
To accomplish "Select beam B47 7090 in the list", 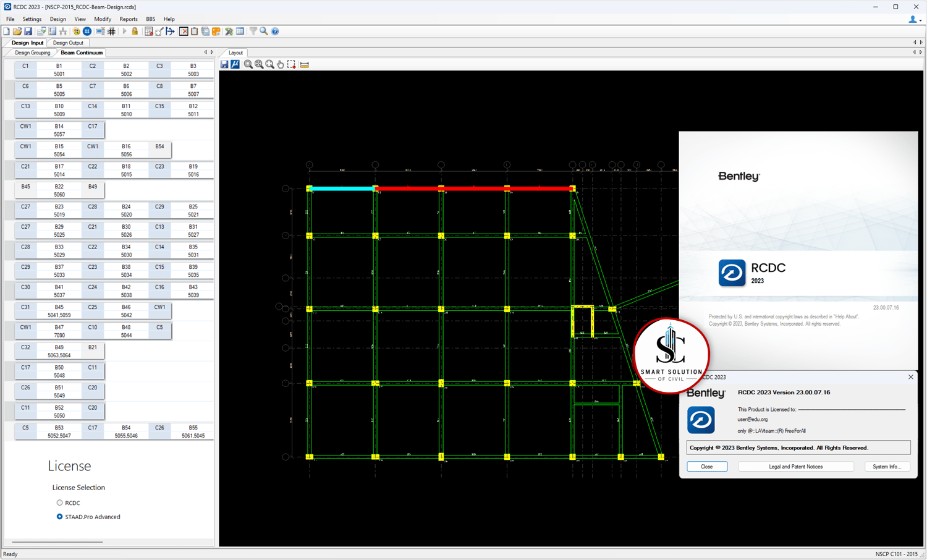I will tap(59, 331).
